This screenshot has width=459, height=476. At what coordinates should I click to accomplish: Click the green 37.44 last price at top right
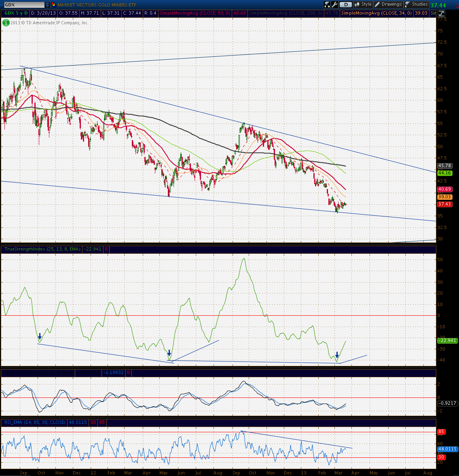click(x=438, y=5)
